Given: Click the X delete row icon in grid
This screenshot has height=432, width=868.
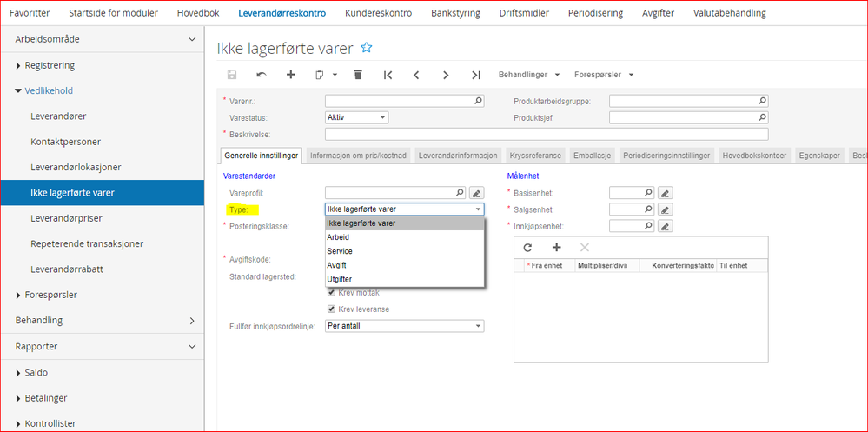Looking at the screenshot, I should point(585,248).
